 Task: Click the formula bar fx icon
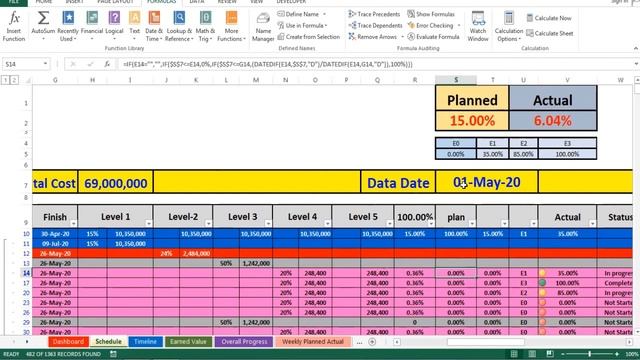[x=107, y=64]
